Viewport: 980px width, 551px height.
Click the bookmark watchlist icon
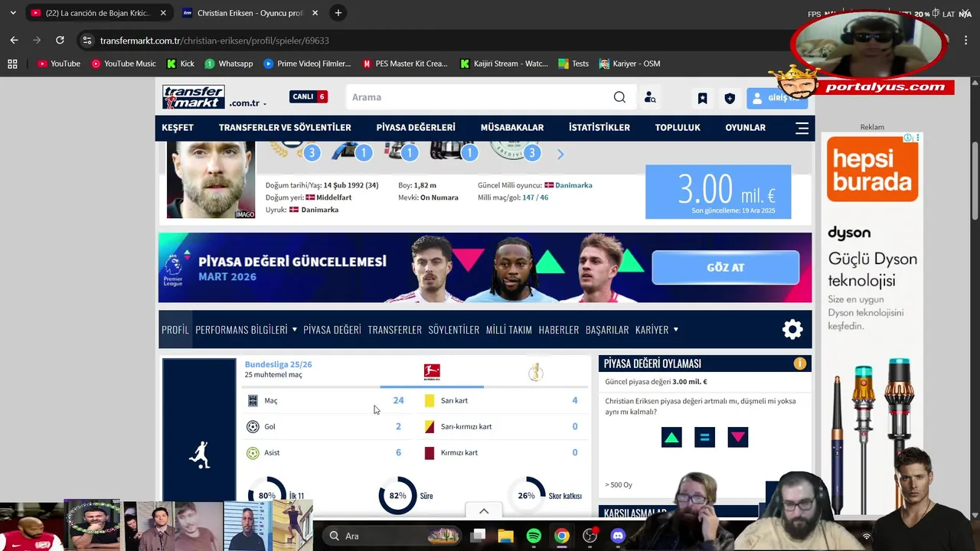point(702,98)
